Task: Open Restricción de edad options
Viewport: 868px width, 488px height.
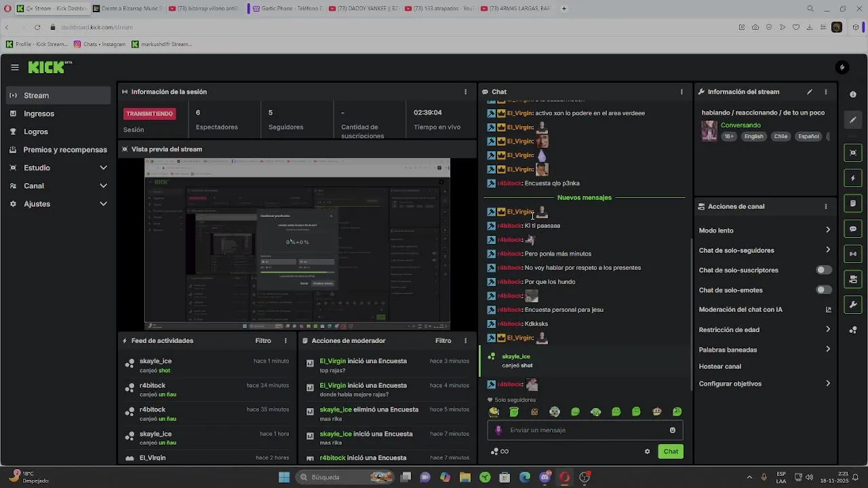Action: (x=765, y=330)
